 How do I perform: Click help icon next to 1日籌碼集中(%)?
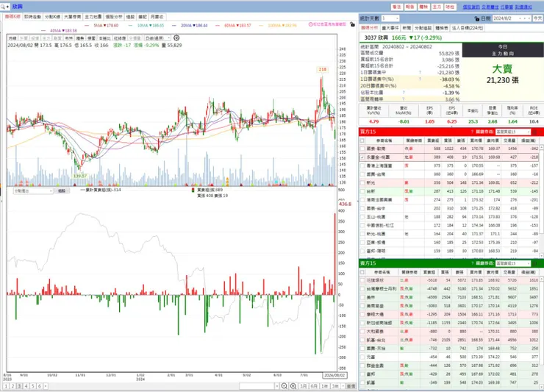coord(420,79)
